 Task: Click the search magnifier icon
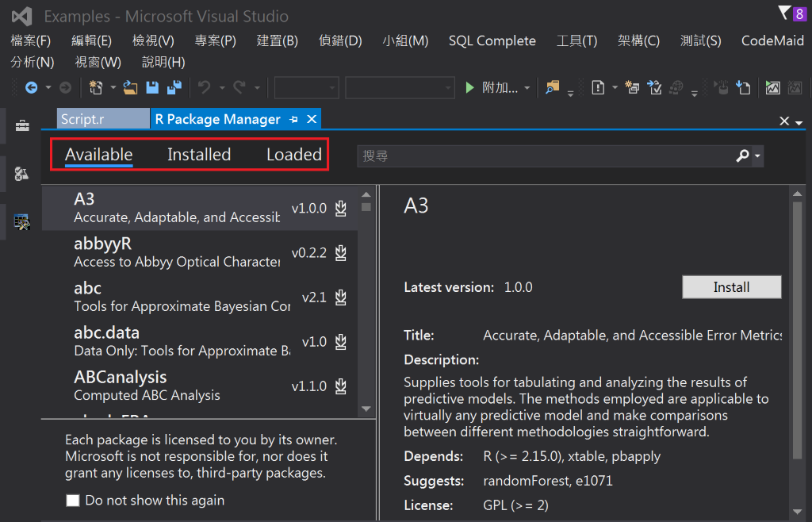pyautogui.click(x=743, y=155)
